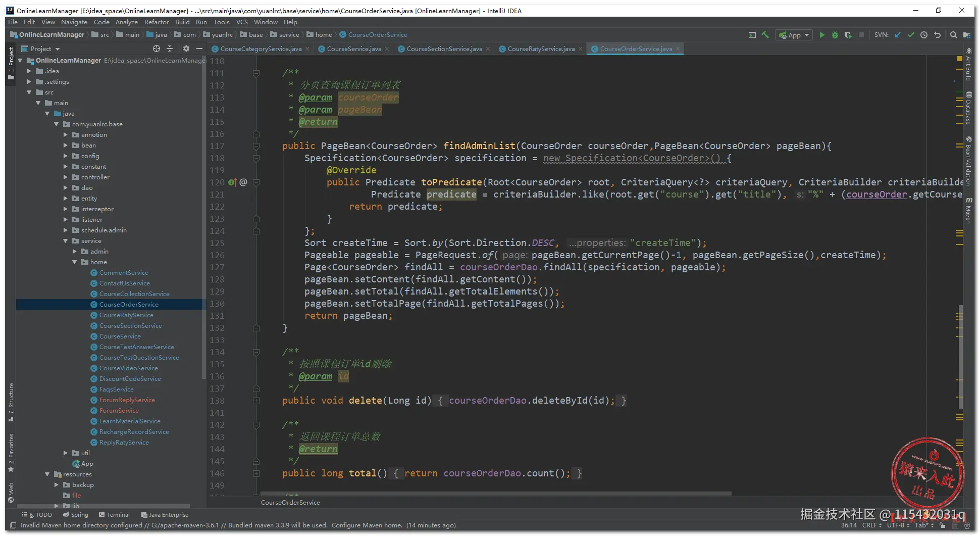Toggle fold on delete method line 138
The image size is (980, 536).
point(256,401)
